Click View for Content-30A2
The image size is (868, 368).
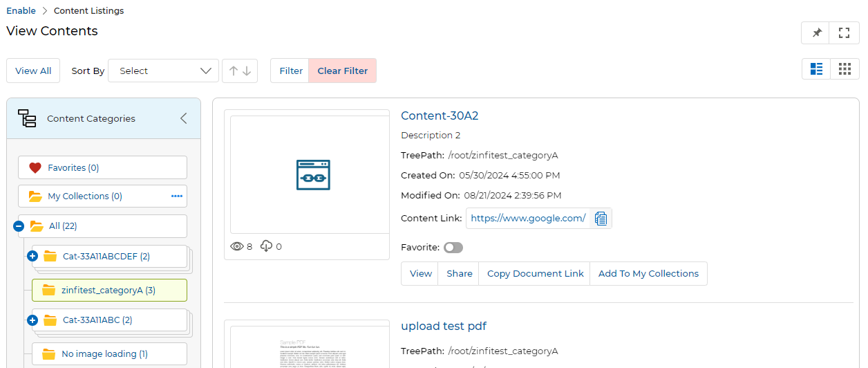pos(420,273)
